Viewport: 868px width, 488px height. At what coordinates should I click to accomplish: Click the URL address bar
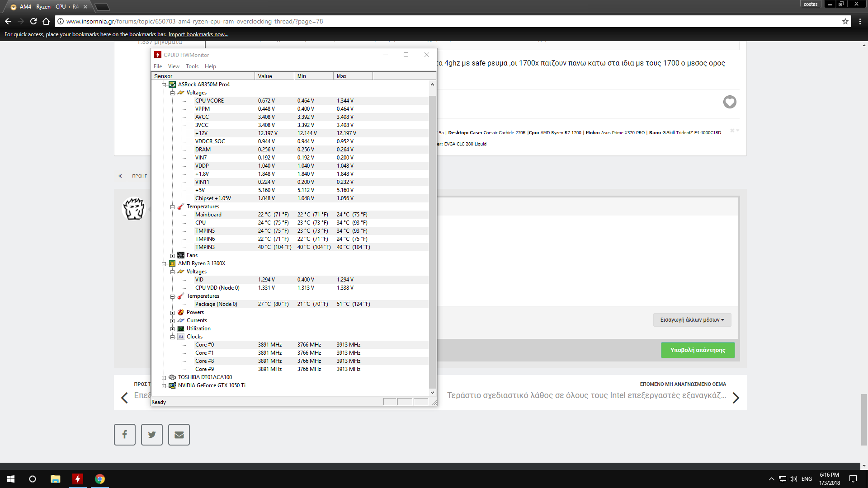pos(452,21)
